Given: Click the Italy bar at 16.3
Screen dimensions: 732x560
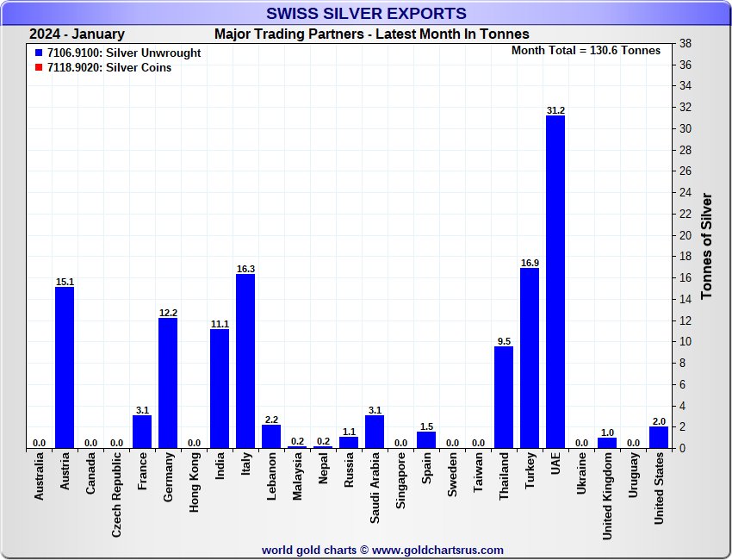Looking at the screenshot, I should coord(245,362).
